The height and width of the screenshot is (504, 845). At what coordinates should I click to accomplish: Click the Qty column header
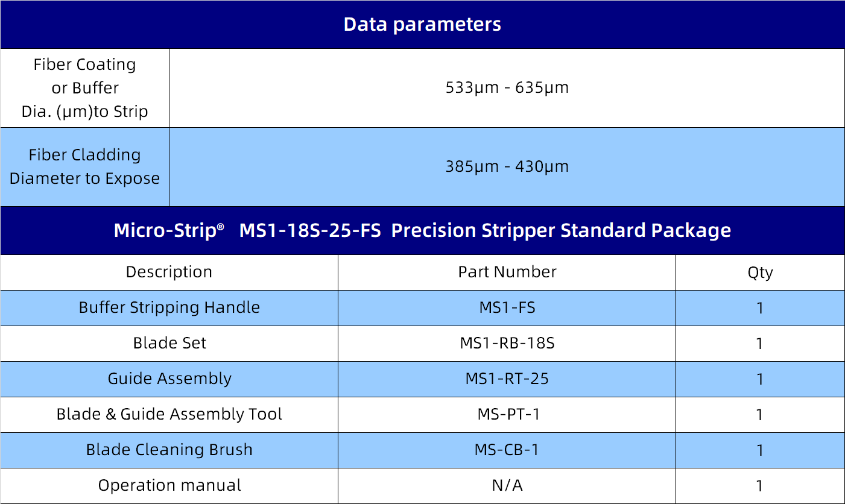[760, 272]
